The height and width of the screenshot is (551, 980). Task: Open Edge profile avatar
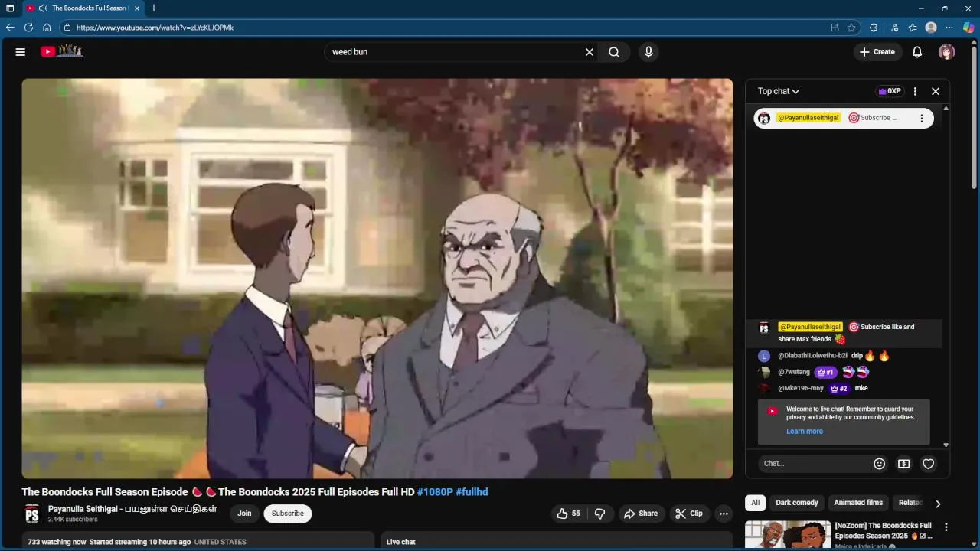click(931, 28)
